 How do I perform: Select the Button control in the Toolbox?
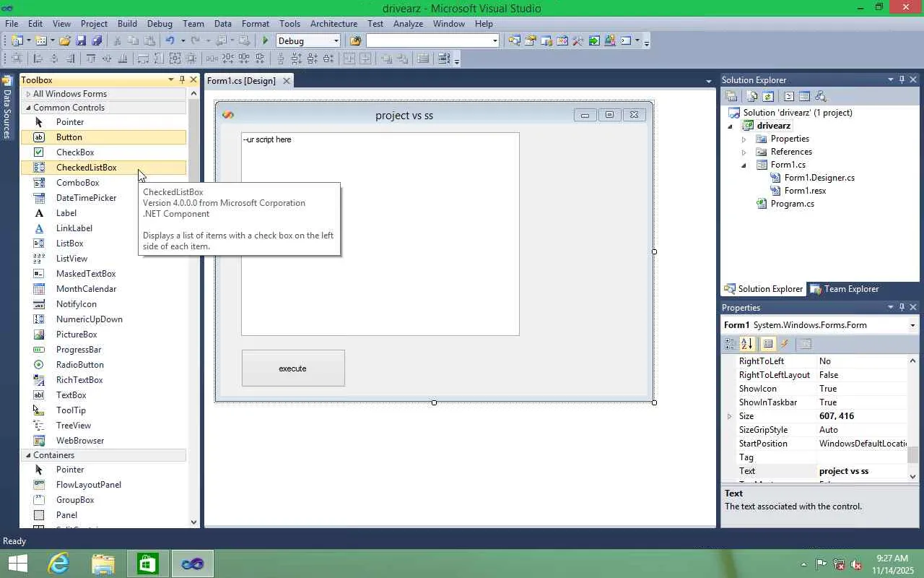coord(103,137)
